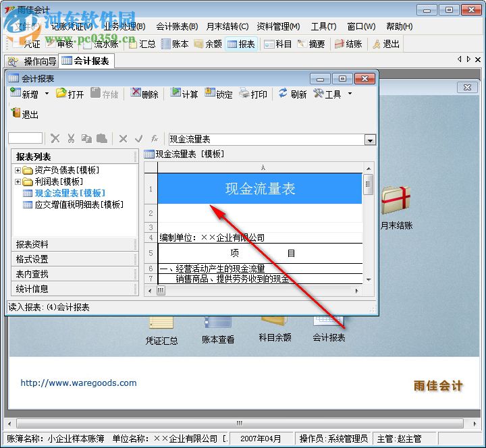Click 结账 toolbar icon
The width and height of the screenshot is (486, 448).
(348, 44)
